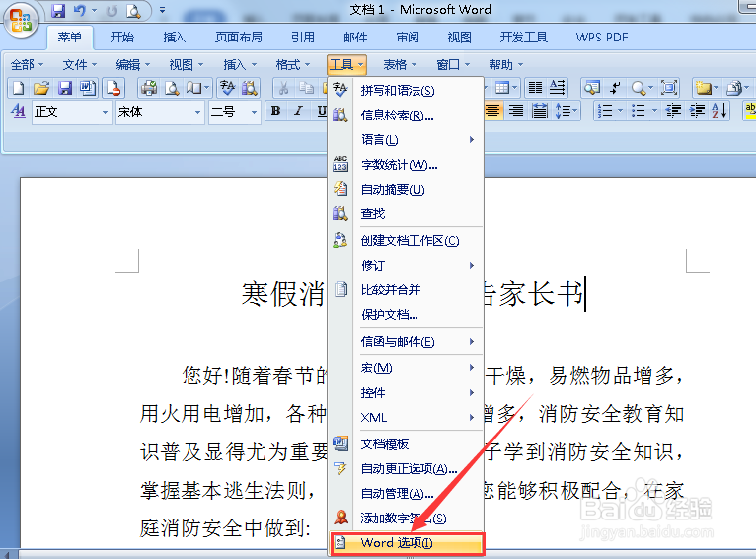Screen dimensions: 756x559
Task: Click print preview icon in quick access toolbar
Action: coord(133,10)
